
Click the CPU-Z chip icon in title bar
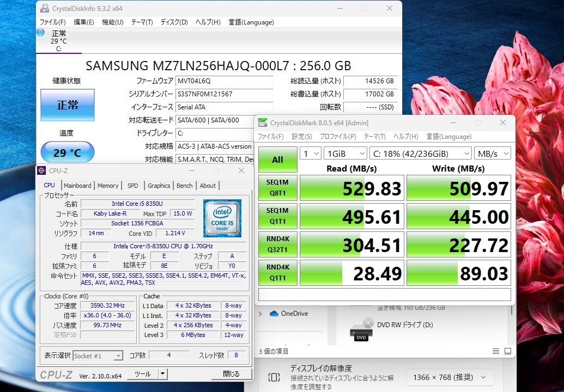pyautogui.click(x=42, y=170)
